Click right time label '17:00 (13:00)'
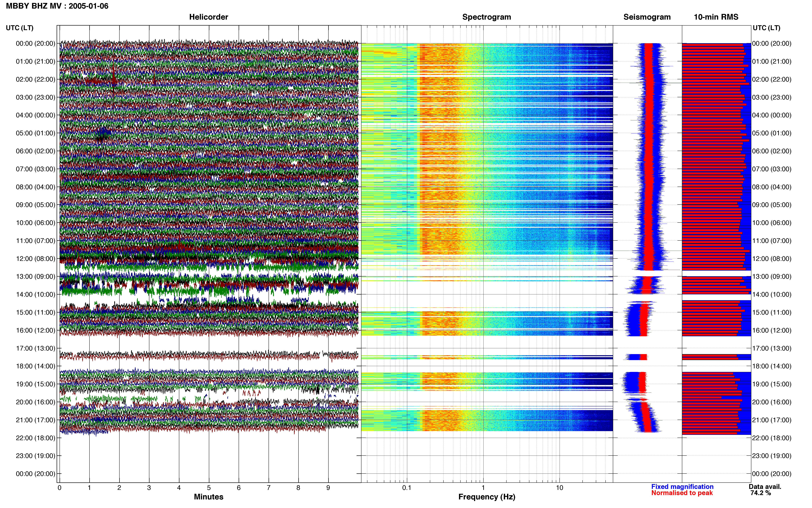The image size is (812, 508). [772, 348]
